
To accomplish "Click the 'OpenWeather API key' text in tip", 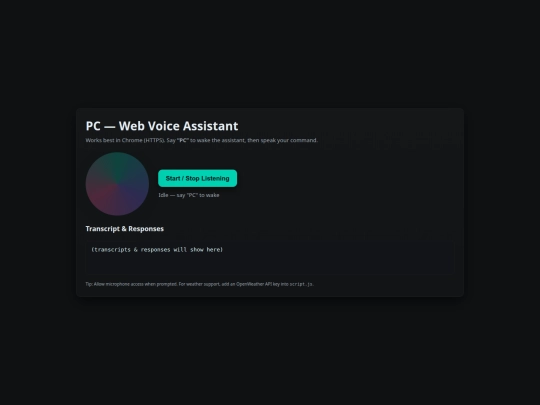I will click(x=258, y=284).
